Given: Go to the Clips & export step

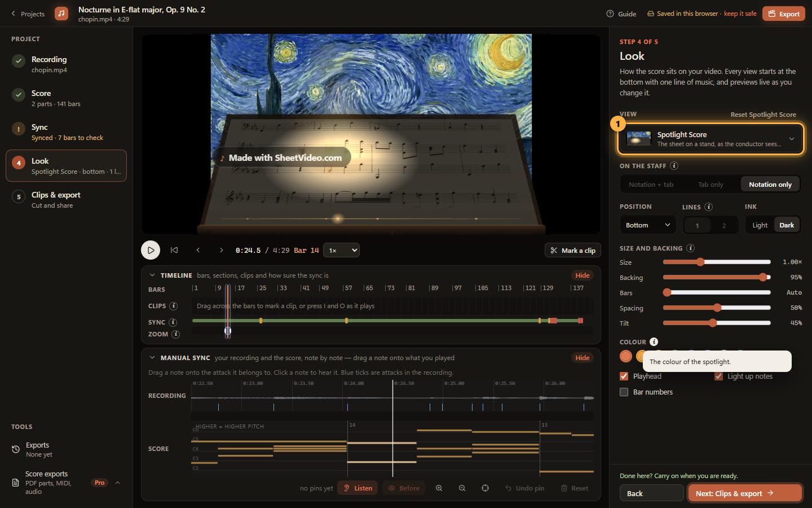Looking at the screenshot, I should (66, 200).
